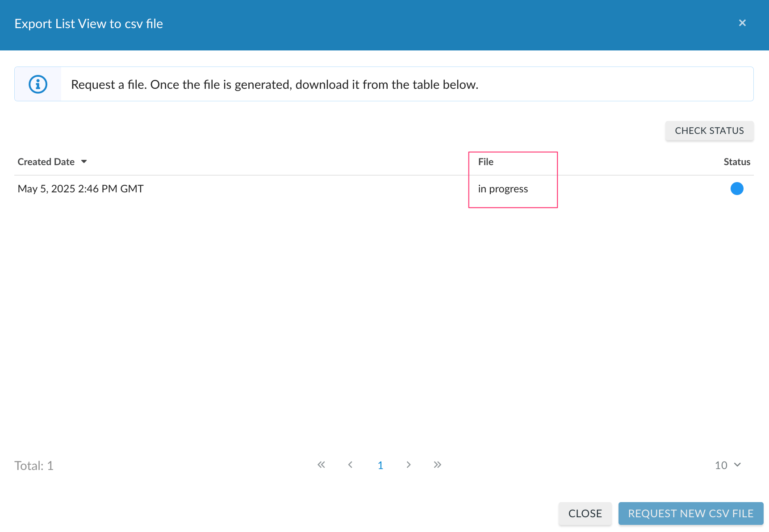Click the File column header
Image resolution: width=769 pixels, height=532 pixels.
click(x=485, y=162)
